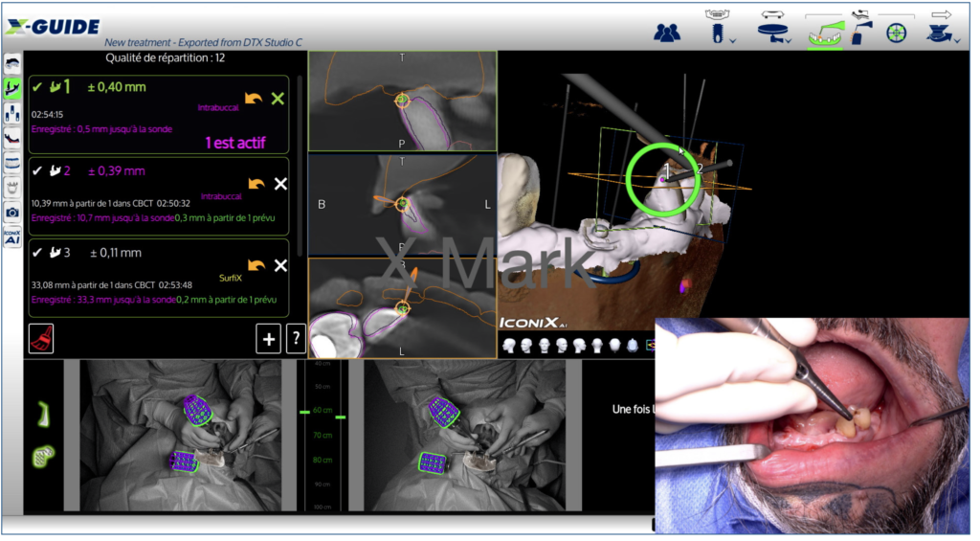Screen dimensions: 980x541
Task: Click the green patient tracker icon
Action: pos(42,456)
